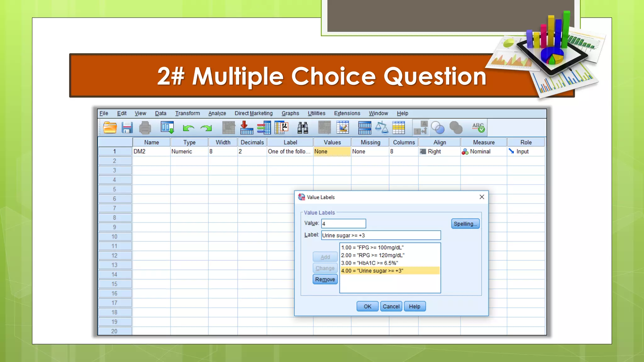Click the Go to Variable icon with red arrow
Image resolution: width=644 pixels, height=362 pixels.
[x=247, y=128]
